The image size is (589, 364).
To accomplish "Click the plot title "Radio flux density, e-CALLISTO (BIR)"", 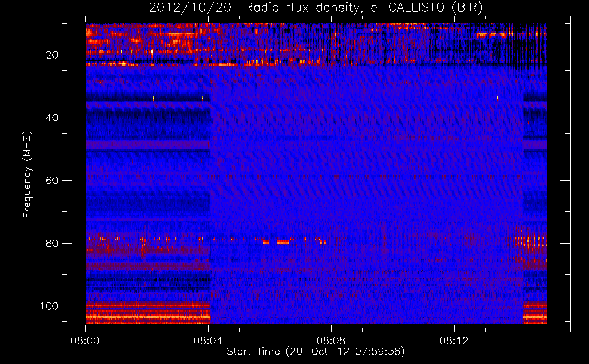I will point(363,7).
